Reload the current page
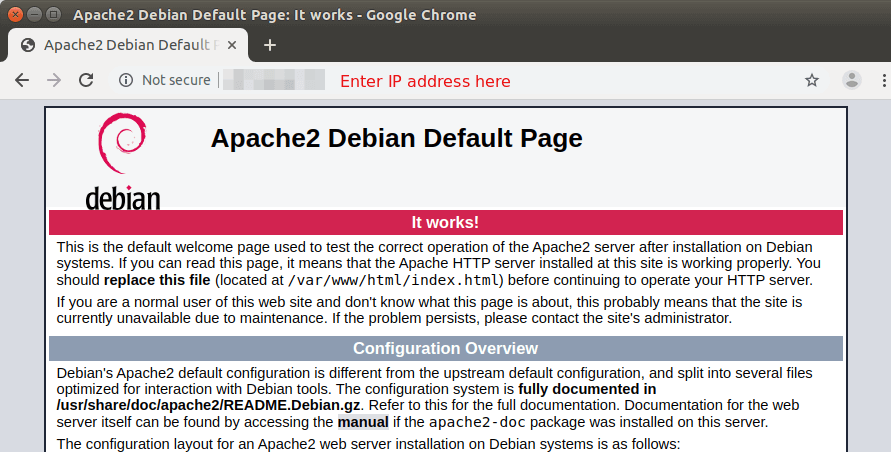This screenshot has width=891, height=452. tap(86, 80)
